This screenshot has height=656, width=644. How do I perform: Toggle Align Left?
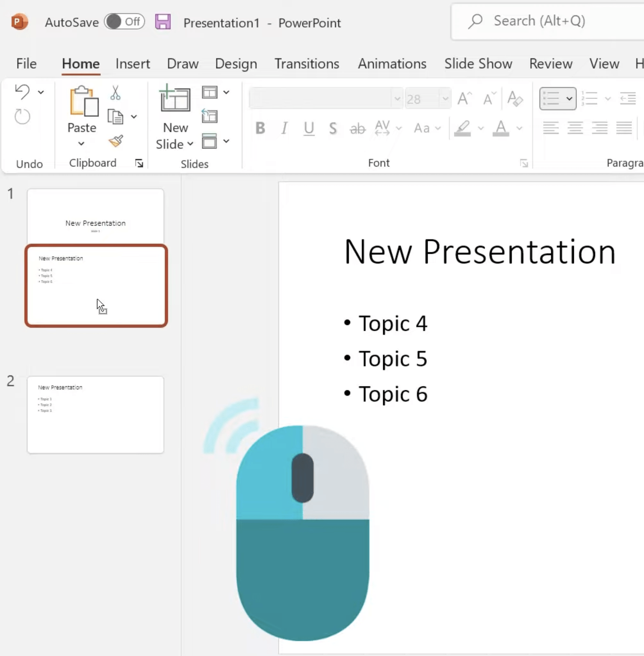[x=551, y=128]
